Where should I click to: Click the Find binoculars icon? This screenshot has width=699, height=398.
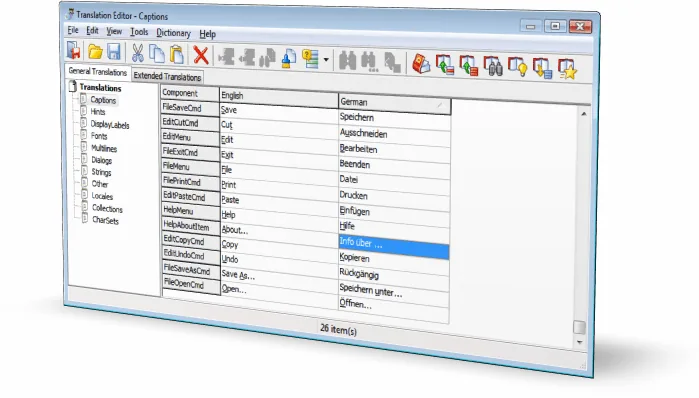(x=347, y=61)
